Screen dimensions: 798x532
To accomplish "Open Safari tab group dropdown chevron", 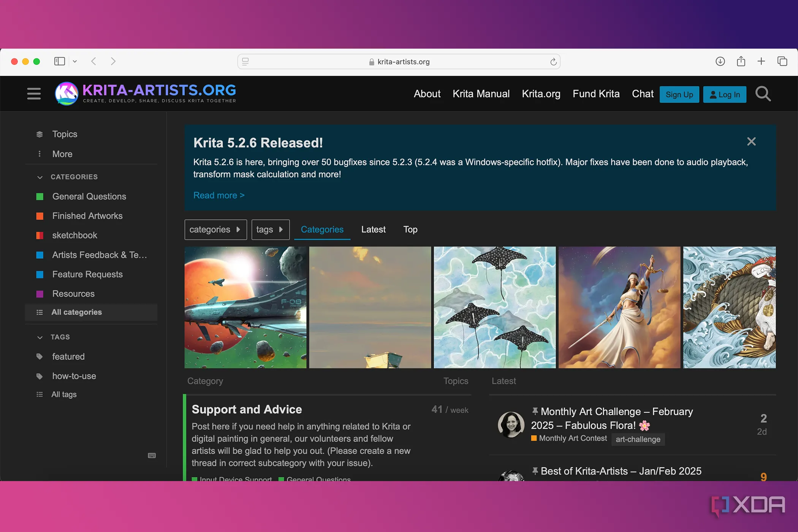I will pyautogui.click(x=75, y=61).
